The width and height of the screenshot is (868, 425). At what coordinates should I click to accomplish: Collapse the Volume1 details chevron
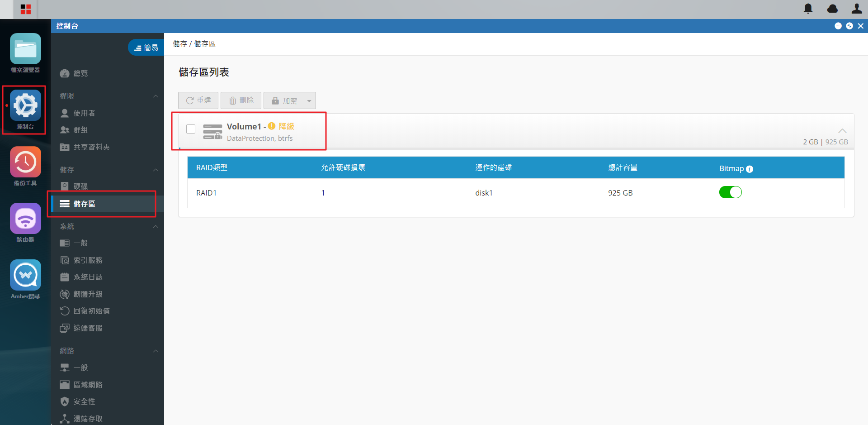pos(842,131)
